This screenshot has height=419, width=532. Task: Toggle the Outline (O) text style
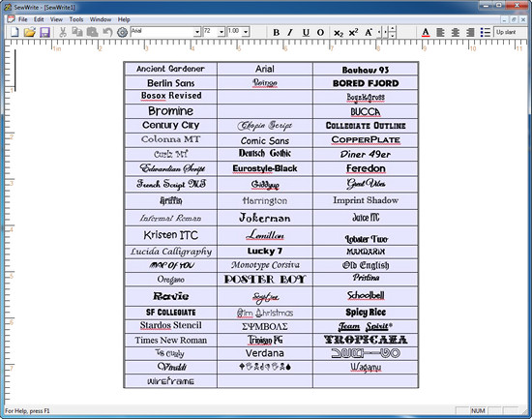tap(320, 32)
